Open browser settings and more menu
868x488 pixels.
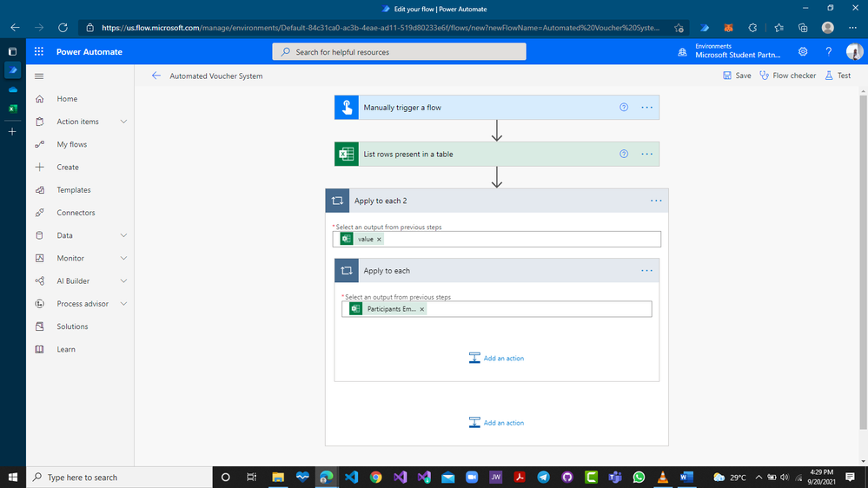point(852,28)
